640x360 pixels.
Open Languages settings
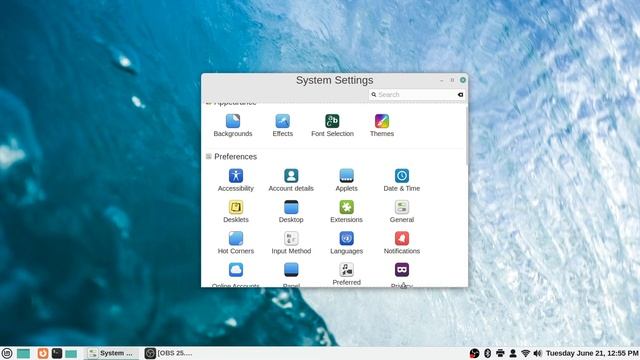click(346, 243)
